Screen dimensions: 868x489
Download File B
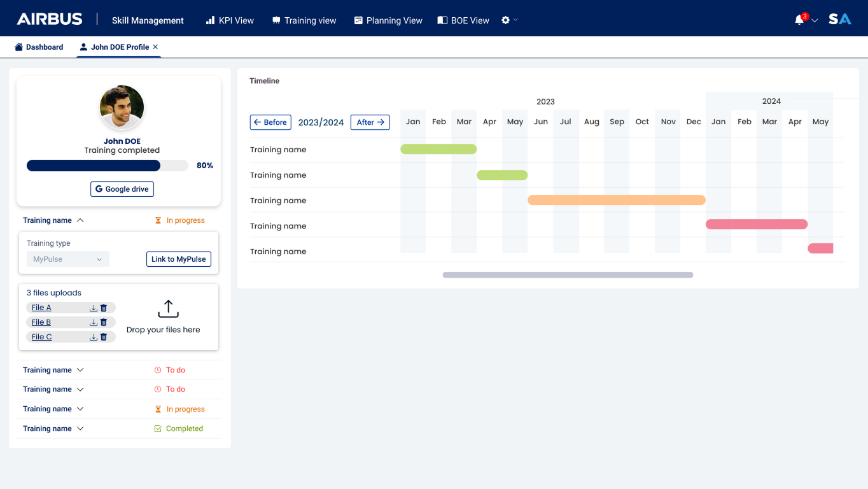tap(94, 323)
